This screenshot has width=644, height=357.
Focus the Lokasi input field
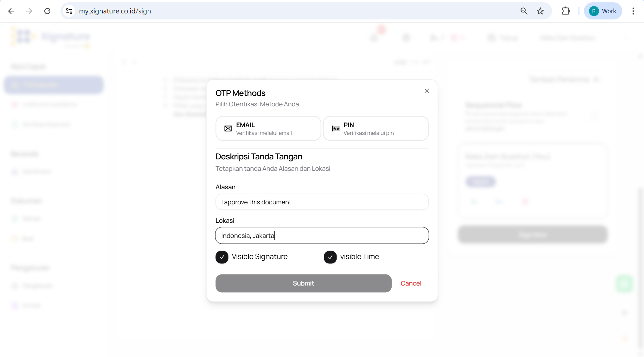[x=322, y=236]
